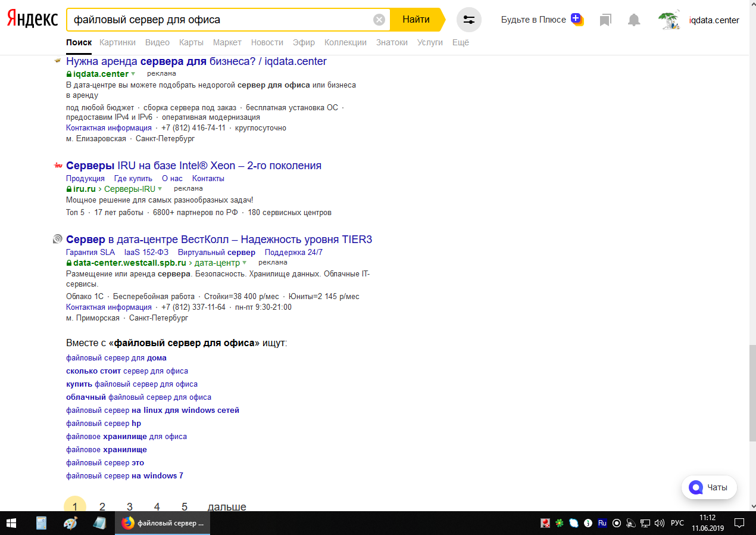Click дальше next page link

(x=227, y=506)
